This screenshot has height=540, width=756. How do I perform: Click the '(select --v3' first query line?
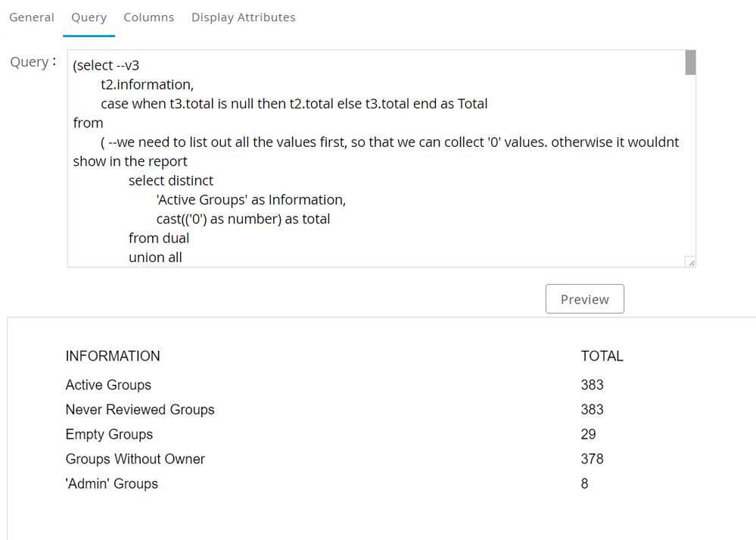point(106,65)
